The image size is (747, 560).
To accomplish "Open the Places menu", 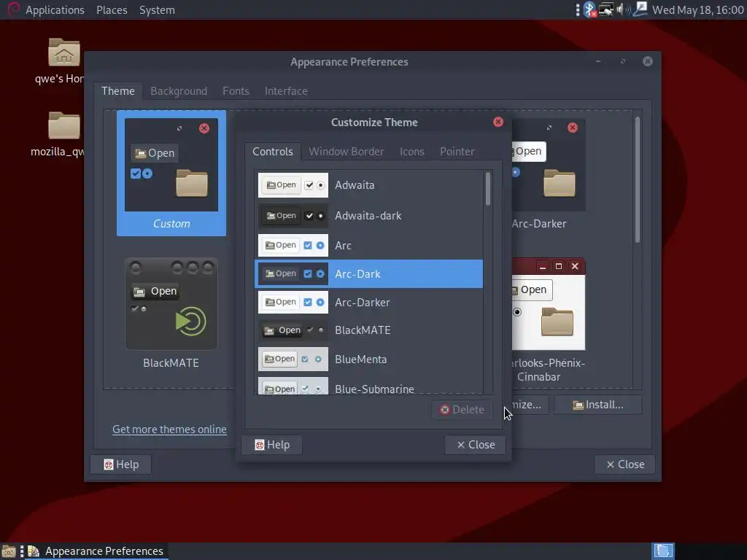I will click(x=112, y=10).
